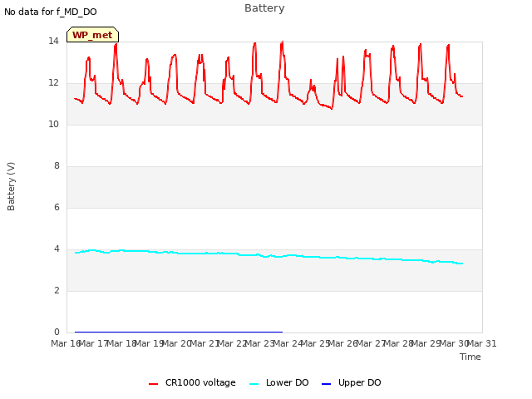Click the Mar 18 x-axis tick label
The image size is (532, 399).
pyautogui.click(x=121, y=343)
